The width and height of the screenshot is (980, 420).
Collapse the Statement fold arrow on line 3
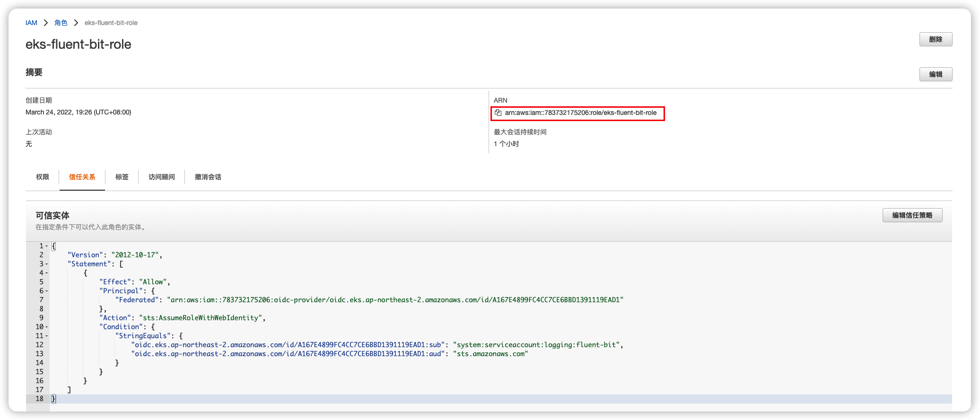(x=47, y=264)
